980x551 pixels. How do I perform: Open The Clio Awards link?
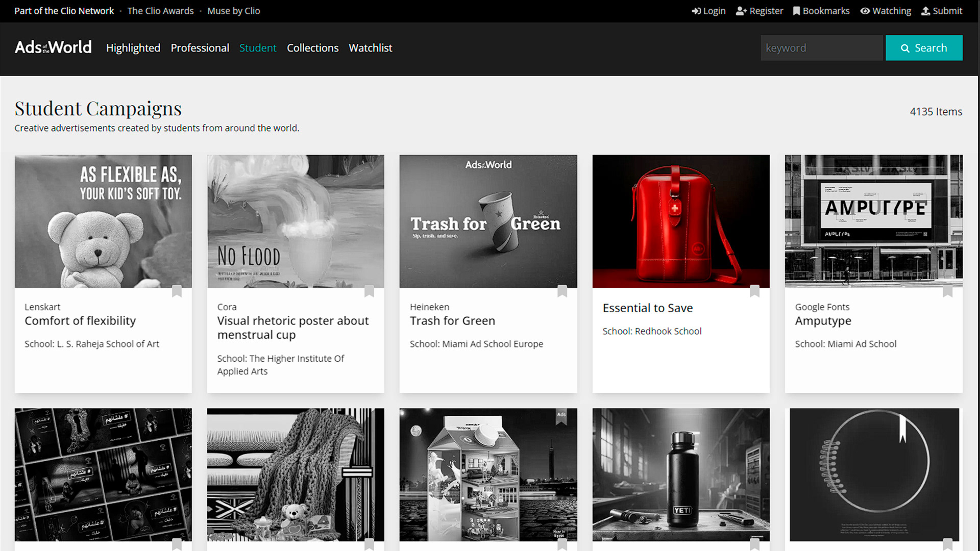click(160, 11)
